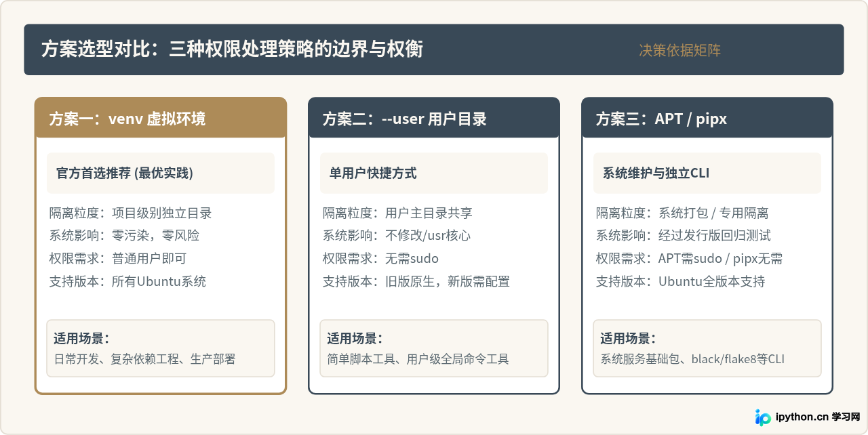Click the ipython.cn logo icon
Viewport: 868px width, 435px height.
[763, 417]
